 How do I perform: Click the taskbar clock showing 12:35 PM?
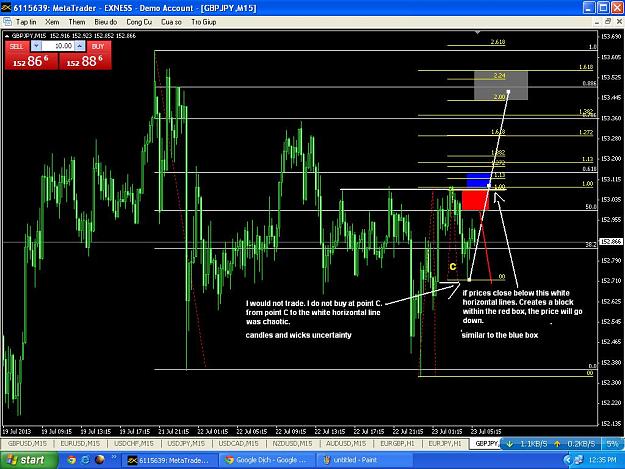click(x=602, y=460)
